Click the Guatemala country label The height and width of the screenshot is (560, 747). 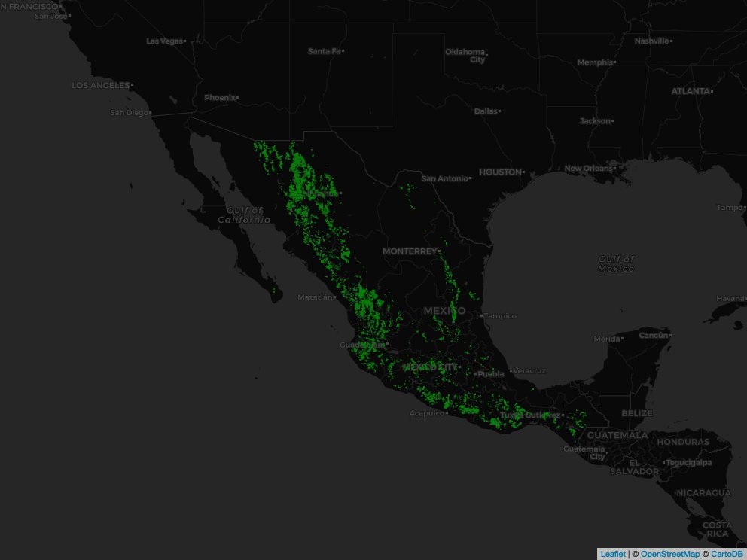617,435
